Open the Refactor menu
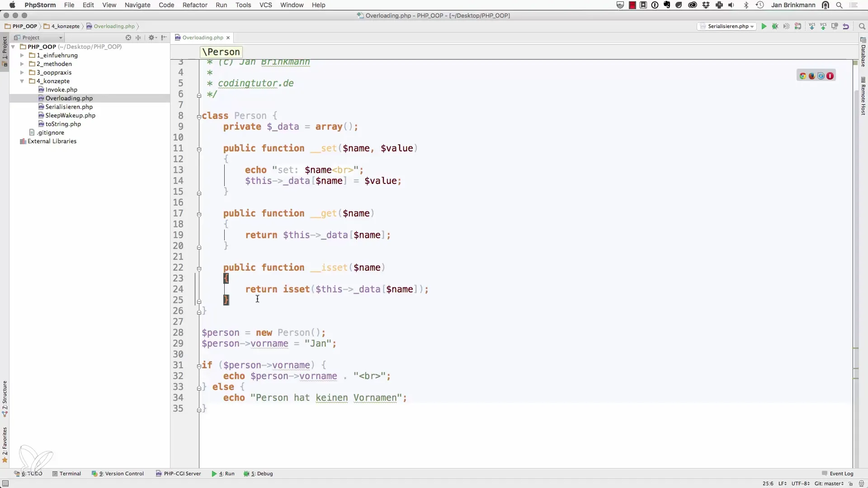This screenshot has width=868, height=488. pyautogui.click(x=195, y=5)
